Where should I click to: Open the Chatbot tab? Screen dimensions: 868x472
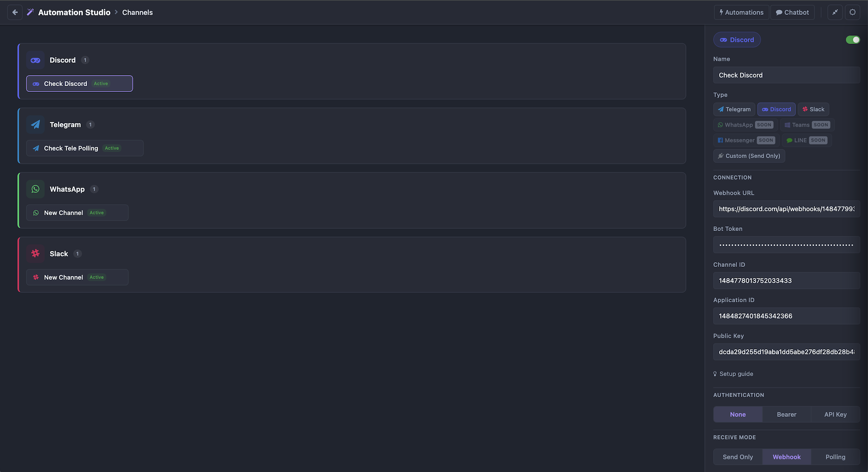[x=792, y=12]
